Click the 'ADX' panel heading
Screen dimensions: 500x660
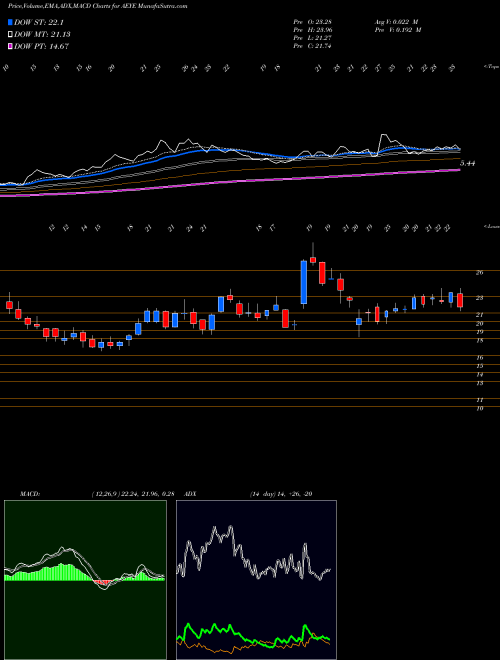click(190, 494)
